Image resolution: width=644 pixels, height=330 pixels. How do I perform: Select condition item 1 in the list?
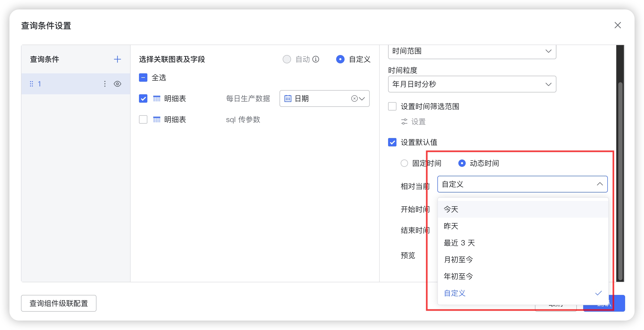(x=76, y=84)
